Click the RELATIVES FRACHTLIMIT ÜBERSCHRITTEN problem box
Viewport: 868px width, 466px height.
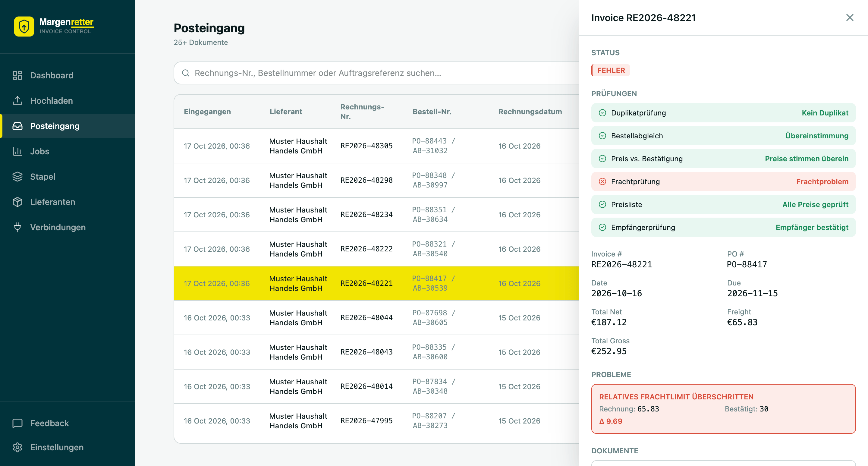[723, 409]
